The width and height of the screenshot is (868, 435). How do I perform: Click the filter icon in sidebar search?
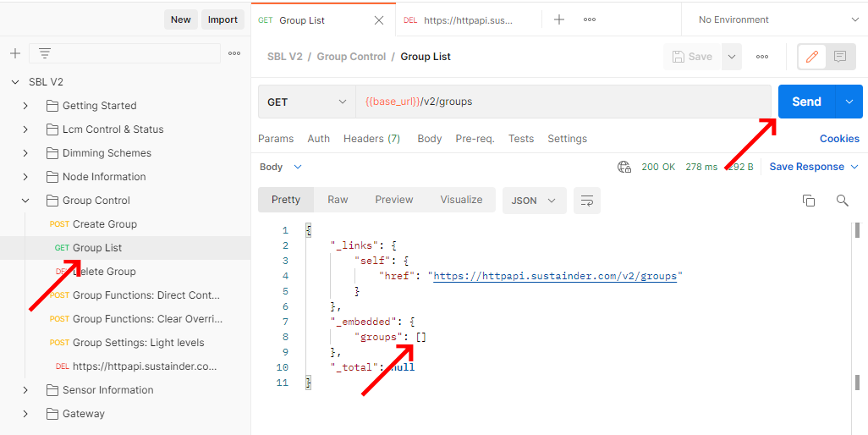tap(45, 53)
